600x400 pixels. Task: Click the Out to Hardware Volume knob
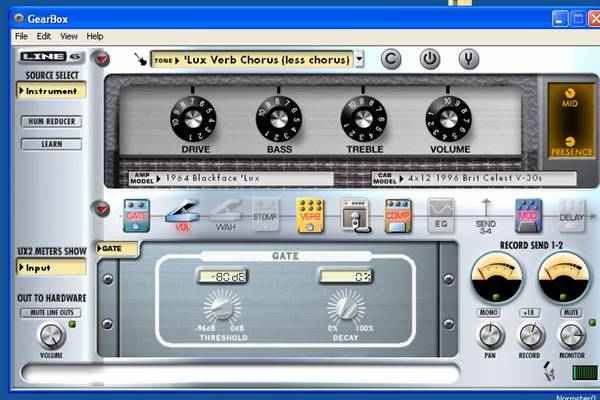point(52,335)
